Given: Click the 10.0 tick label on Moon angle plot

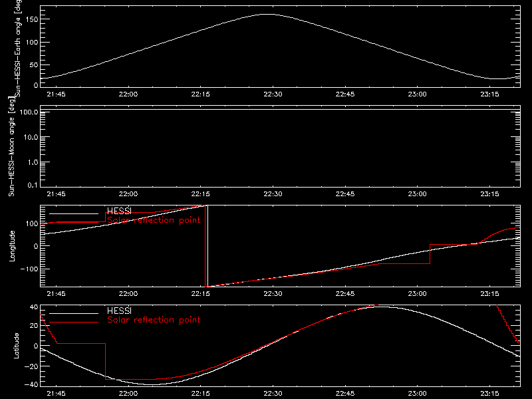Looking at the screenshot, I should (31, 138).
